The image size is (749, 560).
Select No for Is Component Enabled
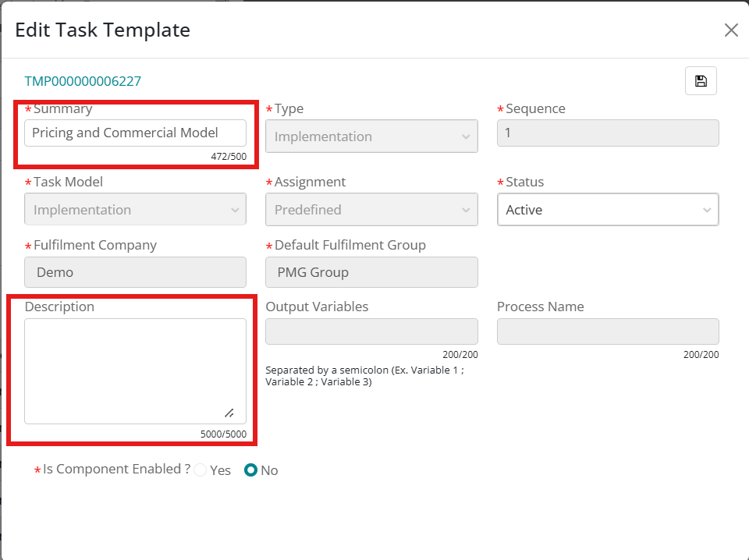(251, 470)
